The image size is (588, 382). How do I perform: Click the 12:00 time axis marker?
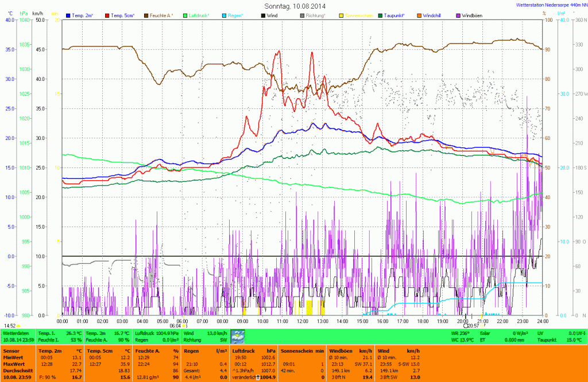[x=303, y=321]
